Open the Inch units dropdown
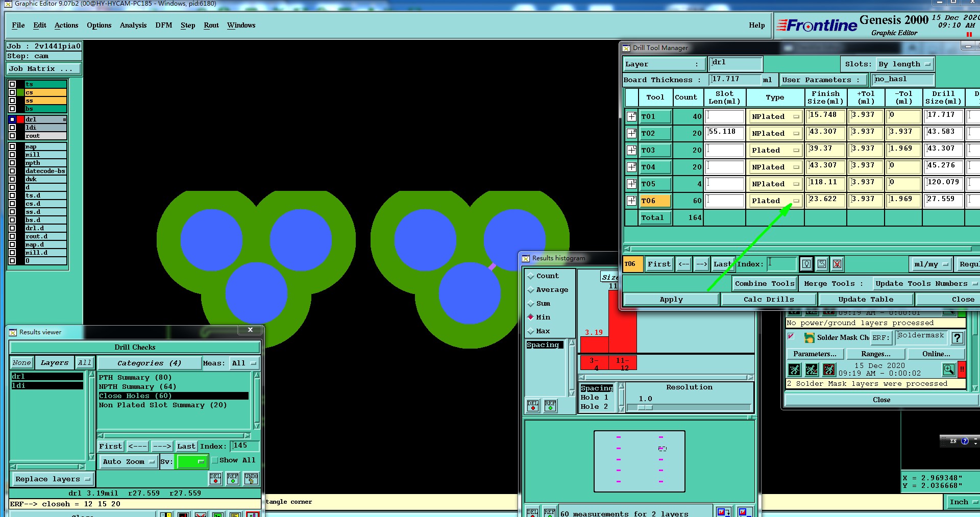The height and width of the screenshot is (517, 980). tap(963, 502)
